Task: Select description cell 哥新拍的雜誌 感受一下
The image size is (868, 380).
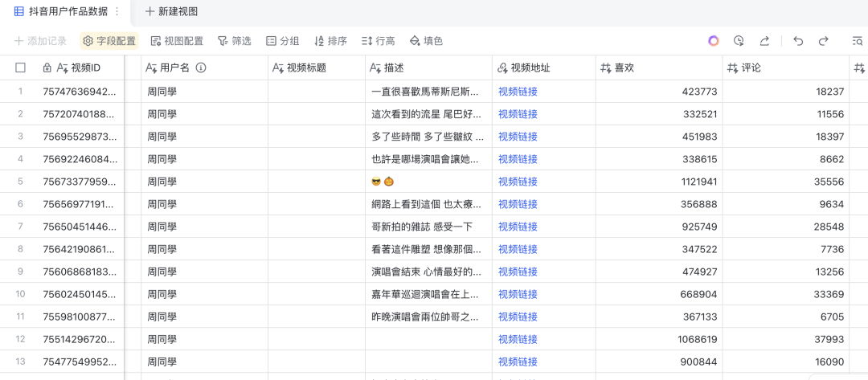Action: [x=428, y=227]
